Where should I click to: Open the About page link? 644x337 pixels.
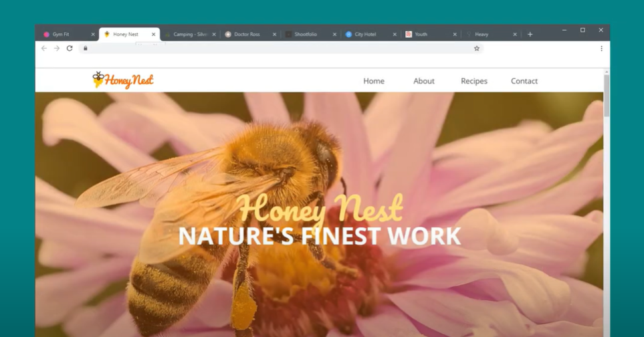tap(424, 81)
